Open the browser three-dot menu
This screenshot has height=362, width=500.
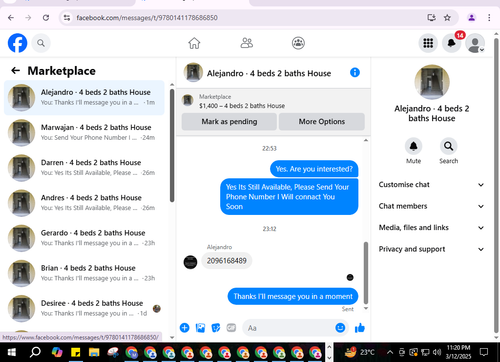pyautogui.click(x=489, y=18)
